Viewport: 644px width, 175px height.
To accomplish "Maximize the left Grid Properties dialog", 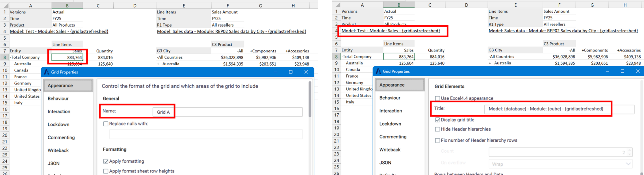I will pyautogui.click(x=290, y=72).
